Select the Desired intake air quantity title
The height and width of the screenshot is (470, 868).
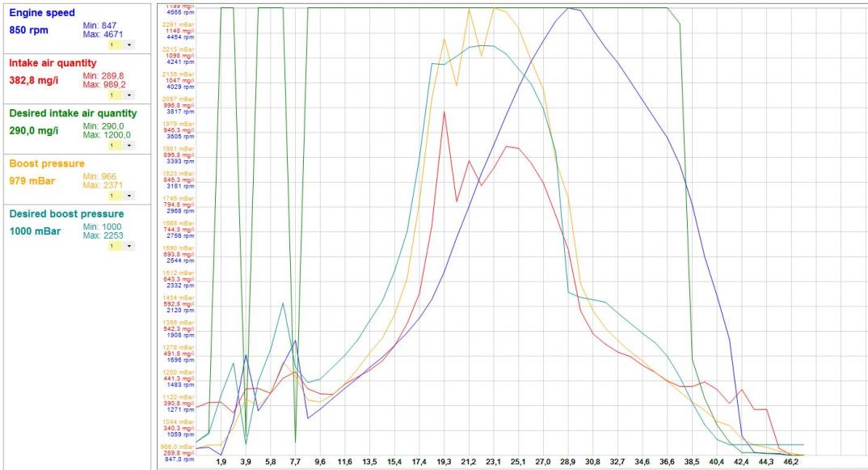click(x=73, y=113)
